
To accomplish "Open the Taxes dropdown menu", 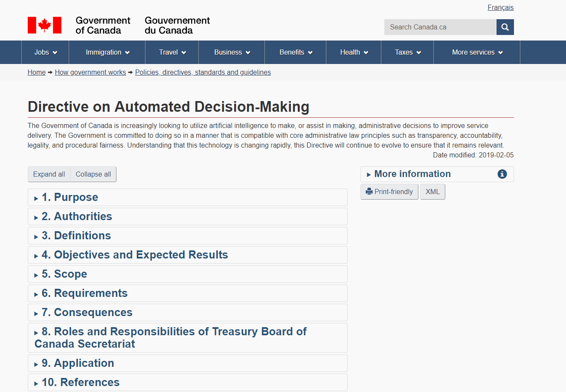I will (407, 52).
